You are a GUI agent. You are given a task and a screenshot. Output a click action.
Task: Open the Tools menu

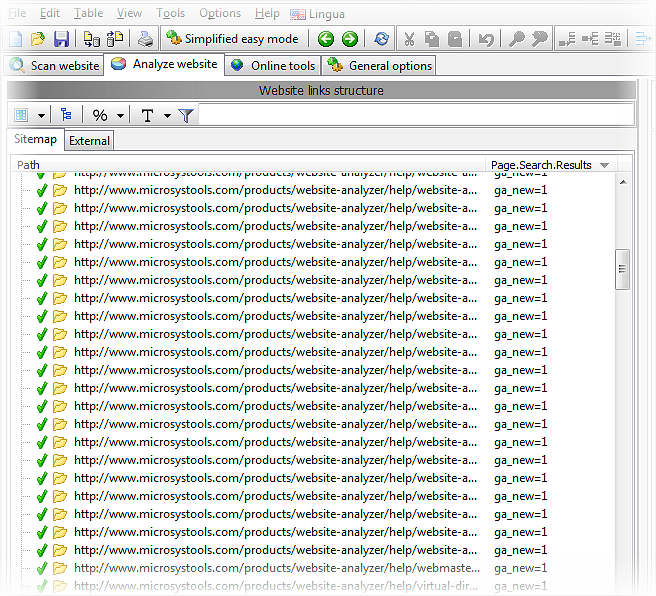(x=171, y=13)
